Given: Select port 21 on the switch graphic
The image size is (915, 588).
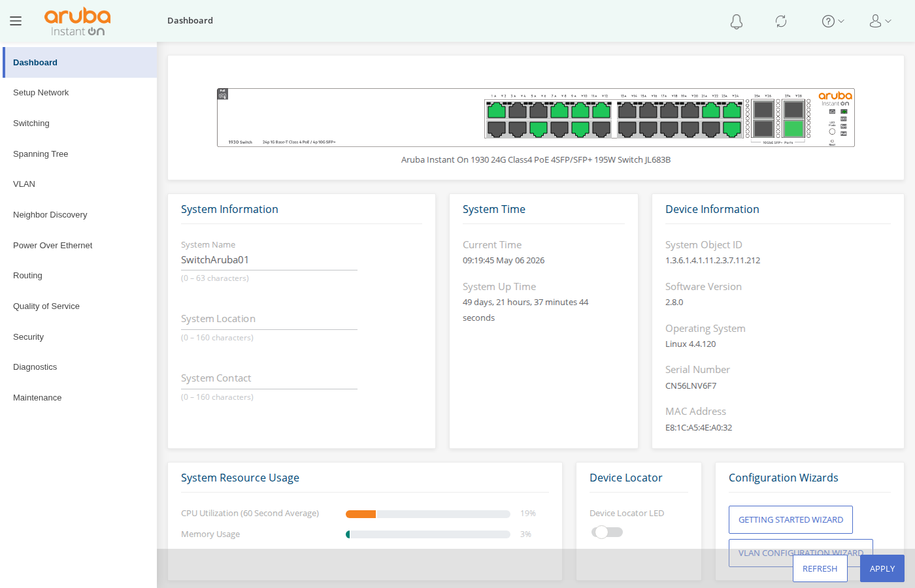Looking at the screenshot, I should click(711, 110).
